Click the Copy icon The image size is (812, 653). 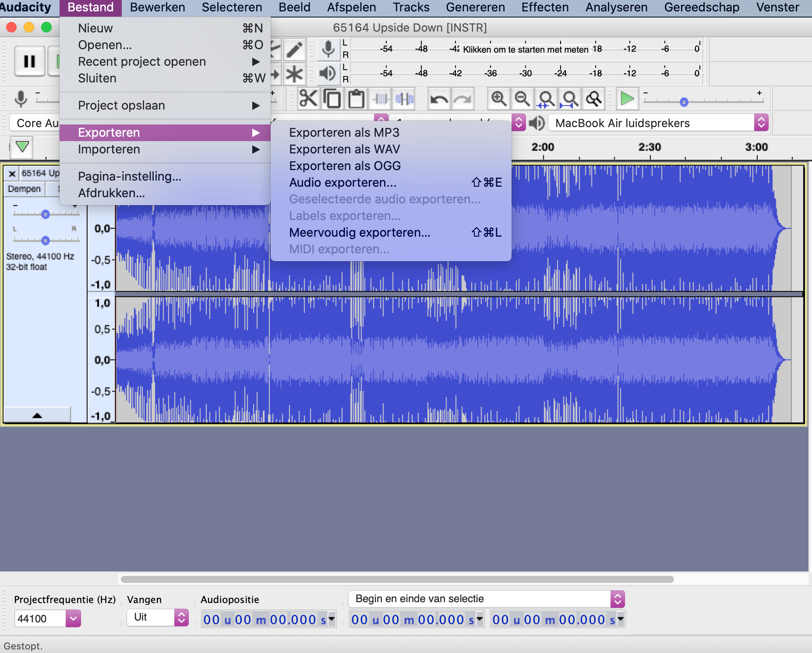pyautogui.click(x=332, y=99)
